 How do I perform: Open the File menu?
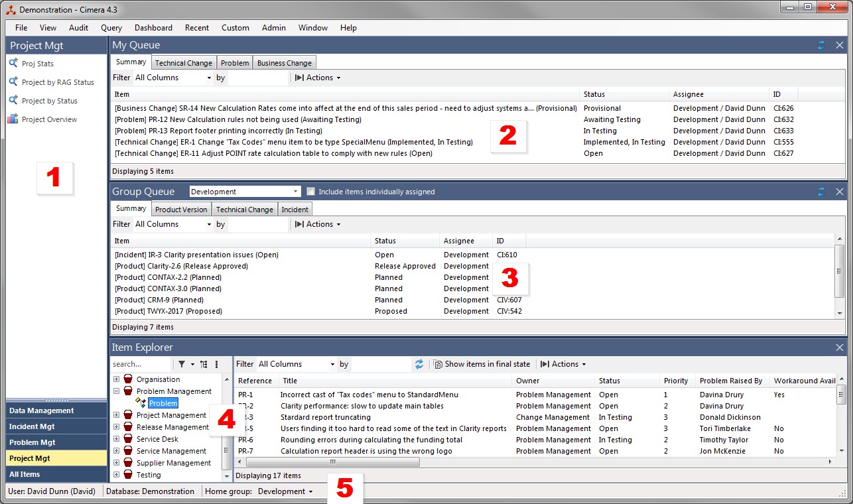pyautogui.click(x=21, y=28)
